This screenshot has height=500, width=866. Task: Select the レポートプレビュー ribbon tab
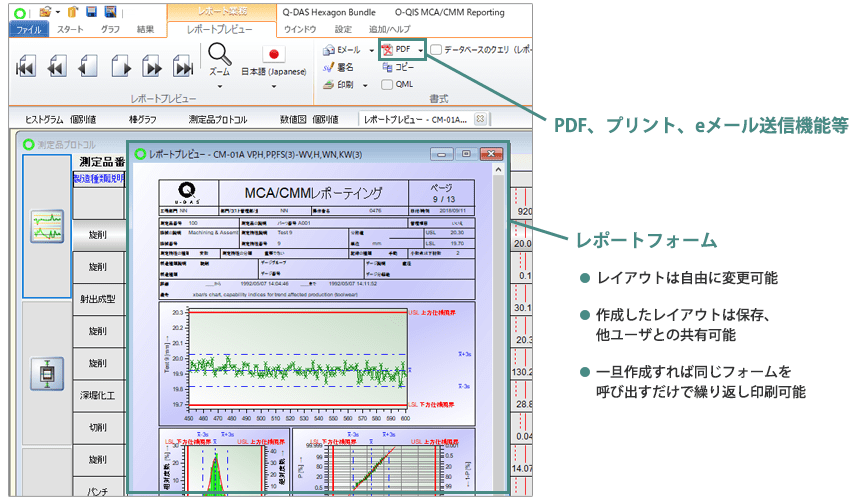(x=220, y=29)
